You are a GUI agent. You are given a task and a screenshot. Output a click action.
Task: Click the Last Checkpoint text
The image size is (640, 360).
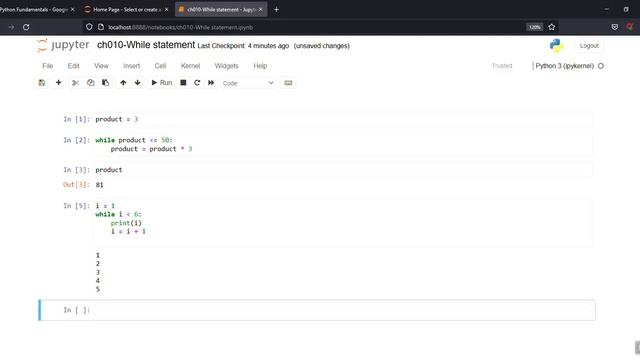tap(243, 46)
